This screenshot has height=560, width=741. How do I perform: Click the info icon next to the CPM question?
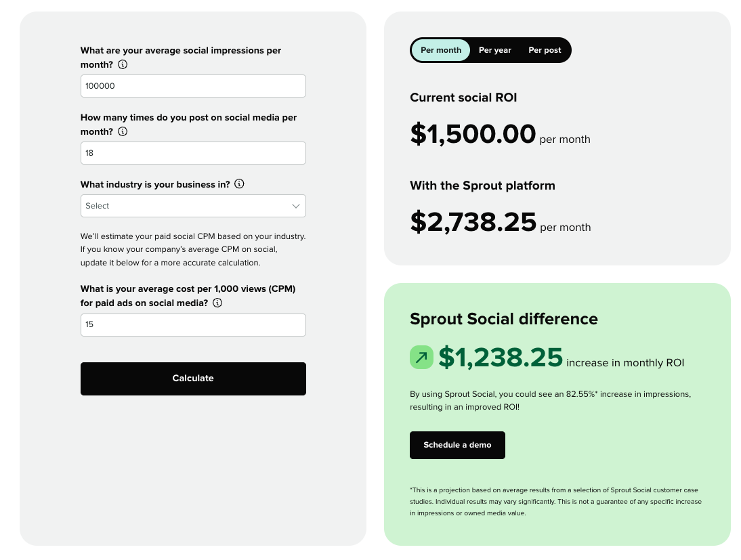[x=217, y=303]
